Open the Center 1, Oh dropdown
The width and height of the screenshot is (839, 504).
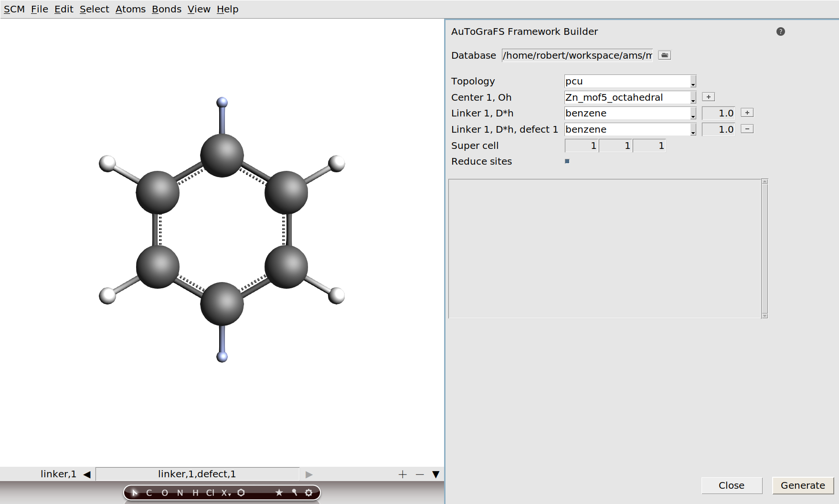(693, 97)
